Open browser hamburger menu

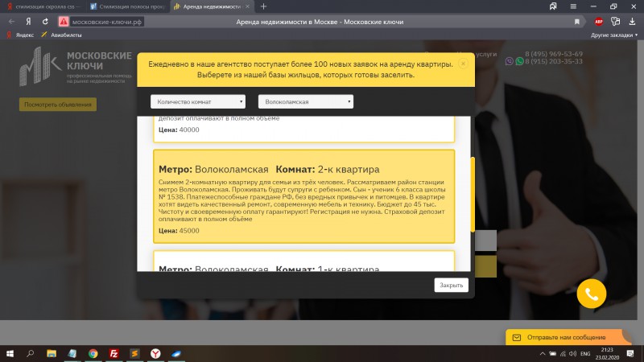coord(573,6)
